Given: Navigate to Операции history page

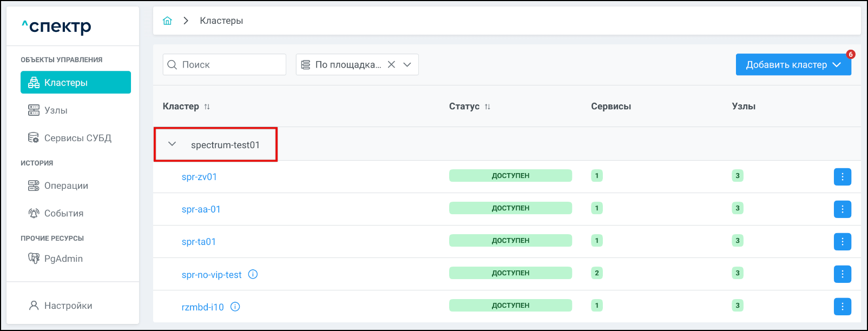Looking at the screenshot, I should (x=66, y=186).
